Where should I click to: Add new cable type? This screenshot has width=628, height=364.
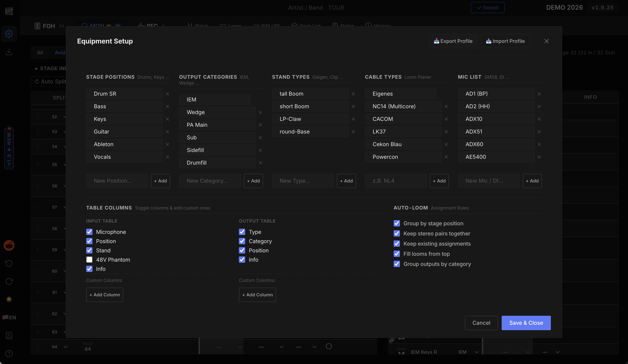[x=439, y=181]
